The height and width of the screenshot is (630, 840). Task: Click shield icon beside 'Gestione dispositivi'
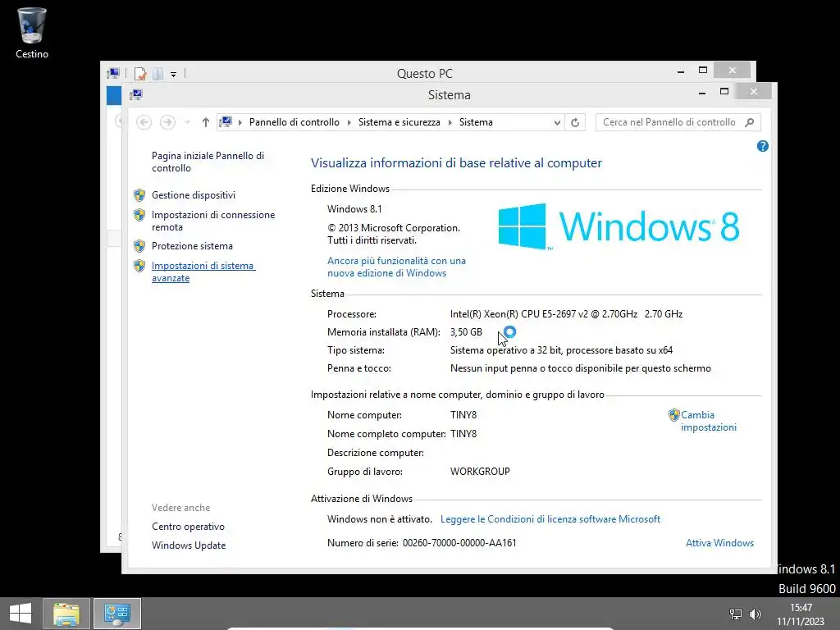click(x=139, y=195)
